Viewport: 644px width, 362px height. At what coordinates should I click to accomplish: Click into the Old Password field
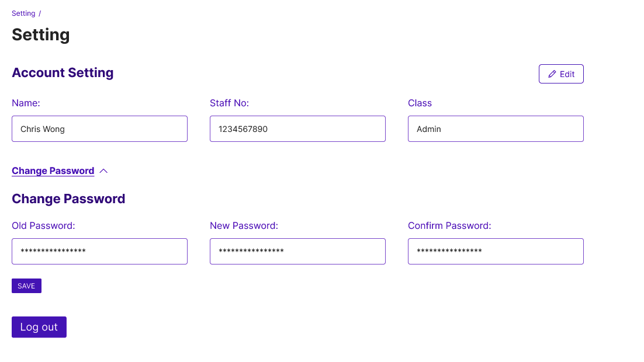tap(99, 251)
